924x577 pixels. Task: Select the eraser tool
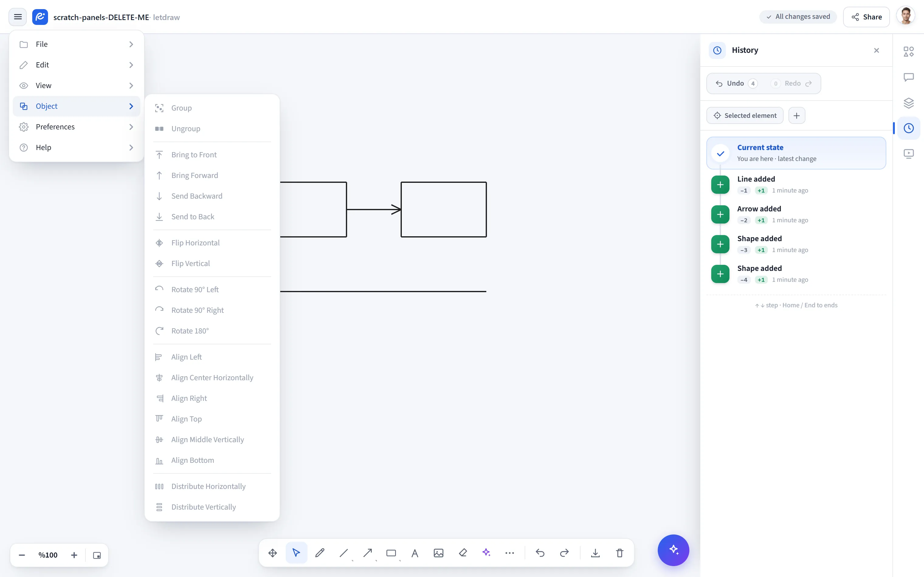coord(463,553)
